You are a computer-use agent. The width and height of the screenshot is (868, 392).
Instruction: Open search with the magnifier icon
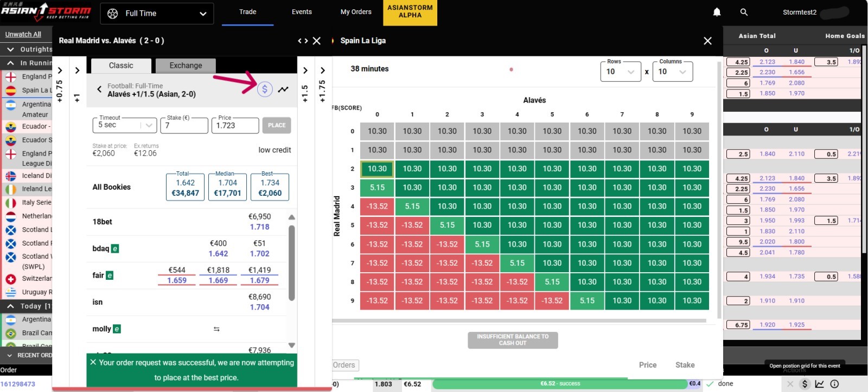click(x=744, y=12)
